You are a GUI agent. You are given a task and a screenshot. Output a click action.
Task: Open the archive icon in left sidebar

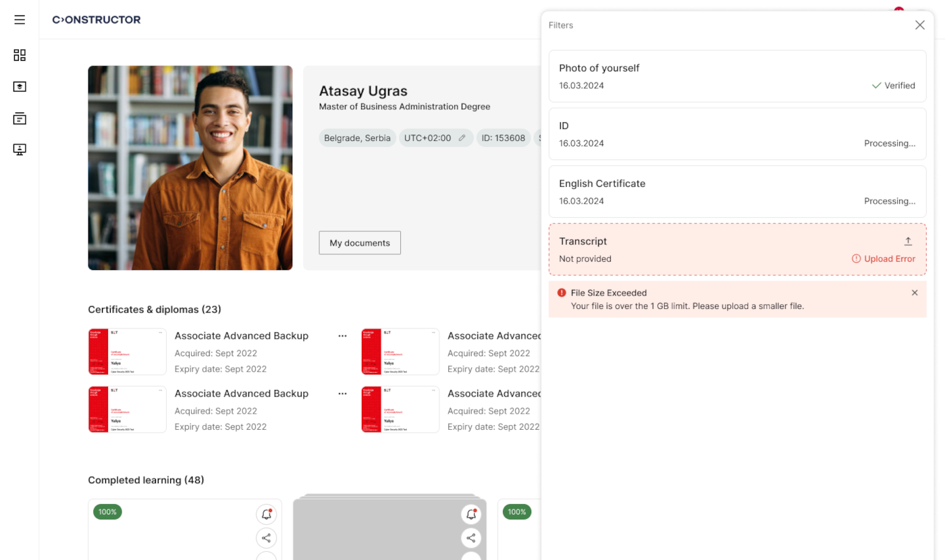point(20,119)
